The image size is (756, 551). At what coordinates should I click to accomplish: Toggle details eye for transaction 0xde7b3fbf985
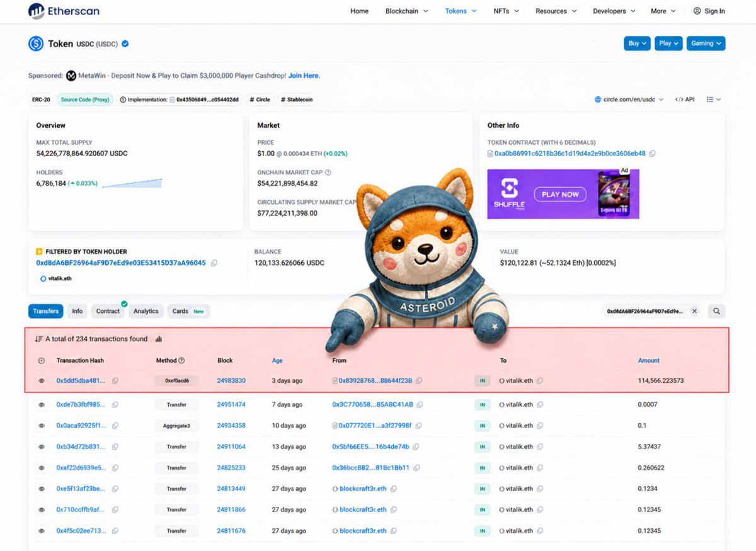pos(42,404)
